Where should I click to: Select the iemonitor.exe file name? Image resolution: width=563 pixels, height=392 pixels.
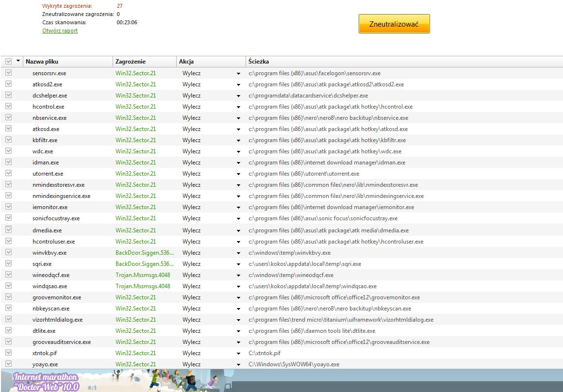coord(50,207)
